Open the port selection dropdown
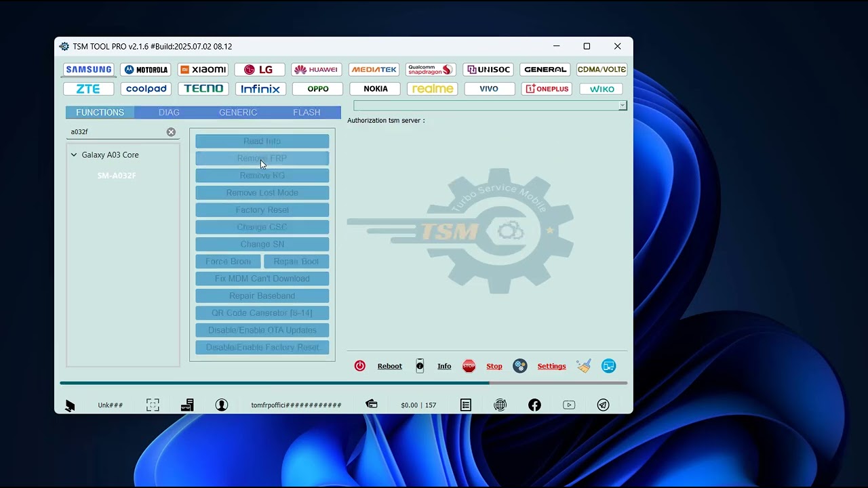 (x=623, y=106)
